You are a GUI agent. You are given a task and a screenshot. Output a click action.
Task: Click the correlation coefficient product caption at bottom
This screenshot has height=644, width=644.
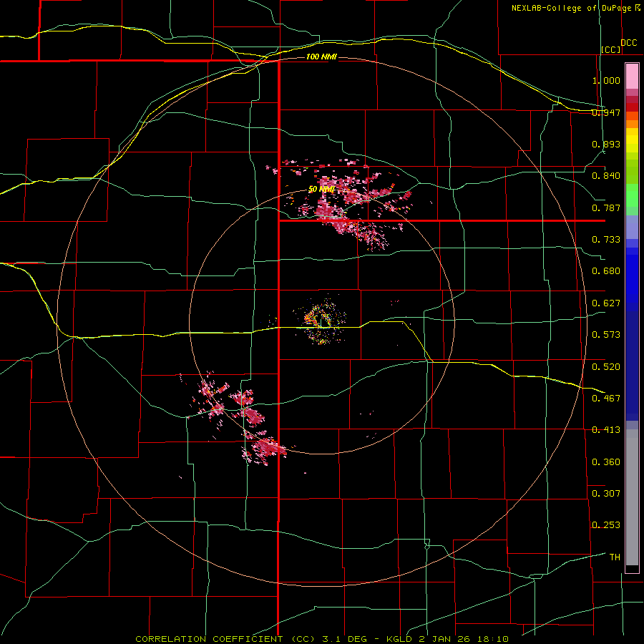322,639
